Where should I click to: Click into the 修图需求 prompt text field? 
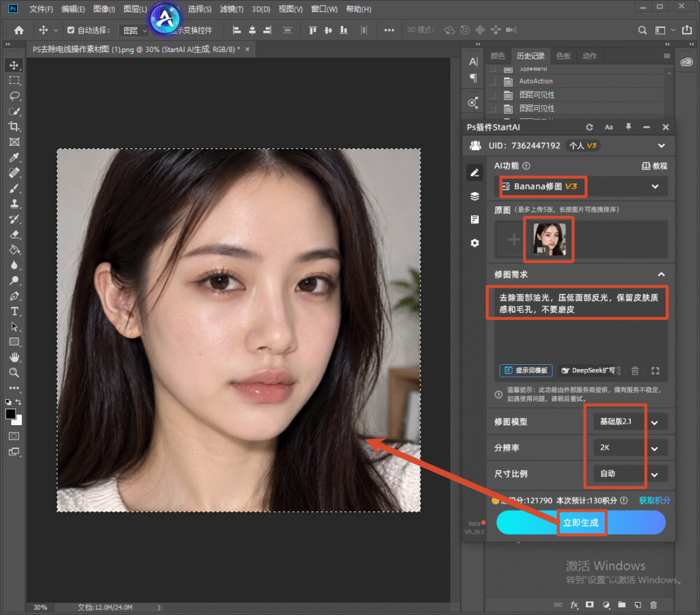[x=580, y=335]
